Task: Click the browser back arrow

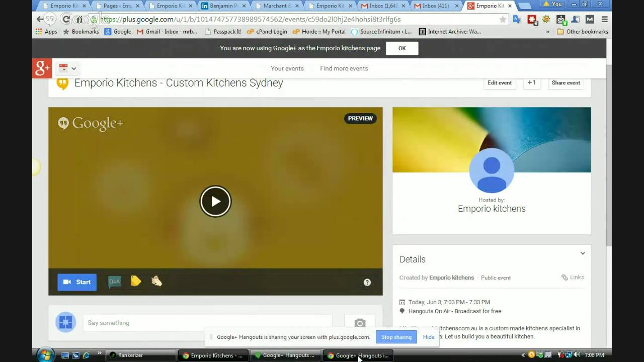Action: tap(40, 19)
